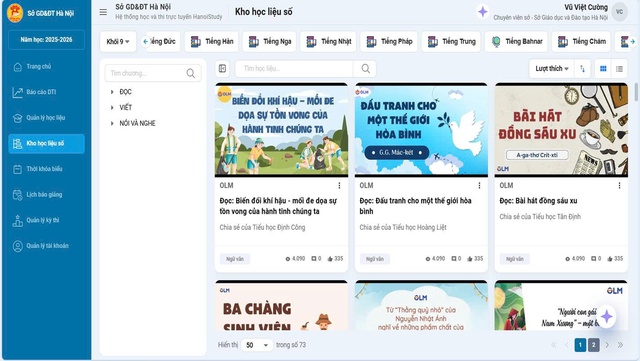
Task: Select the Tiếng Bahnar subject tab
Action: click(516, 42)
